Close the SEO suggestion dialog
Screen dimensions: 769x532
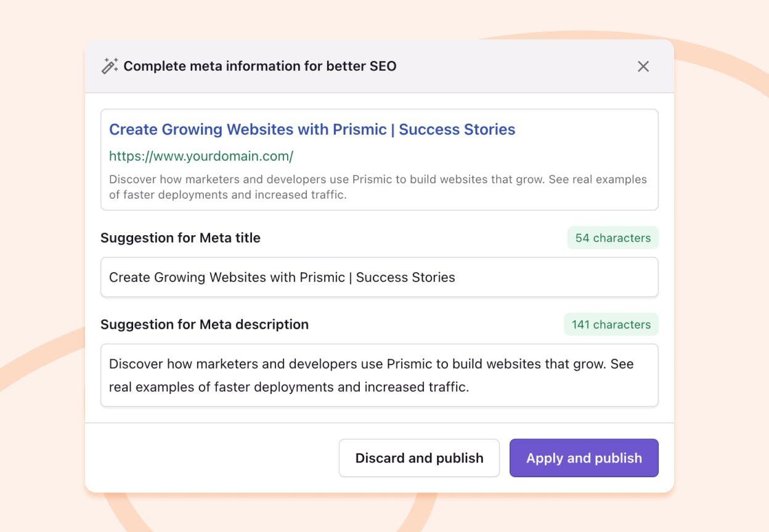click(643, 66)
